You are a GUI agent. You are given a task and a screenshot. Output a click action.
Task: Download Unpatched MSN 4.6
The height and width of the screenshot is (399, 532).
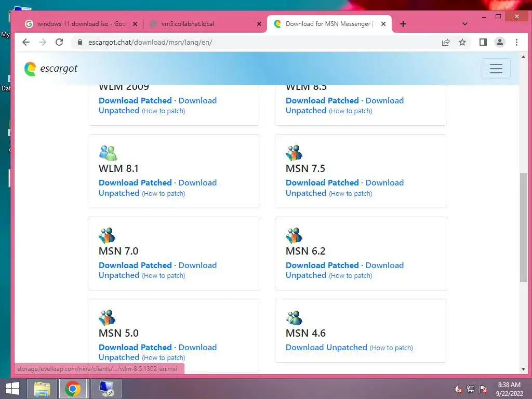pyautogui.click(x=326, y=347)
